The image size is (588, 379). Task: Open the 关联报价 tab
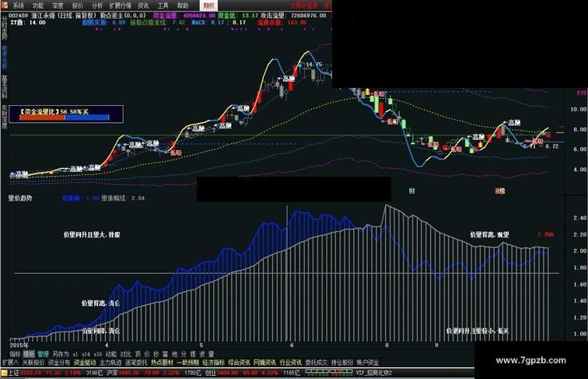coord(33,363)
